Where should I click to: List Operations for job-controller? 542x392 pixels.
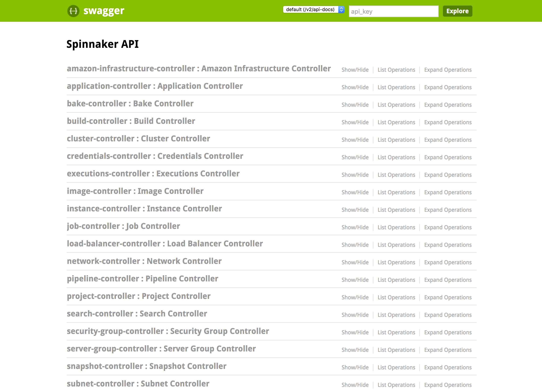click(396, 227)
